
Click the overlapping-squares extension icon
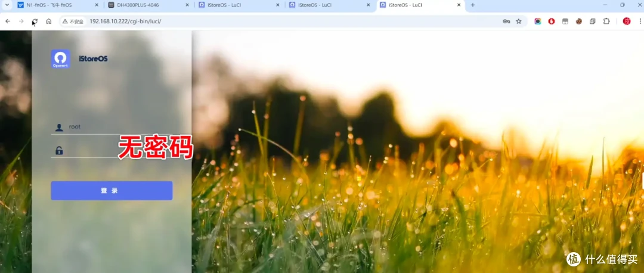pyautogui.click(x=593, y=21)
